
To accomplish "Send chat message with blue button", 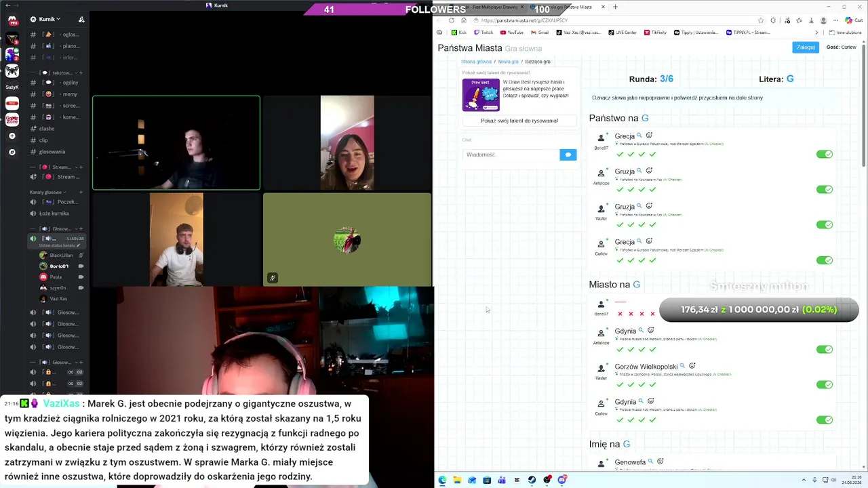I will 568,155.
